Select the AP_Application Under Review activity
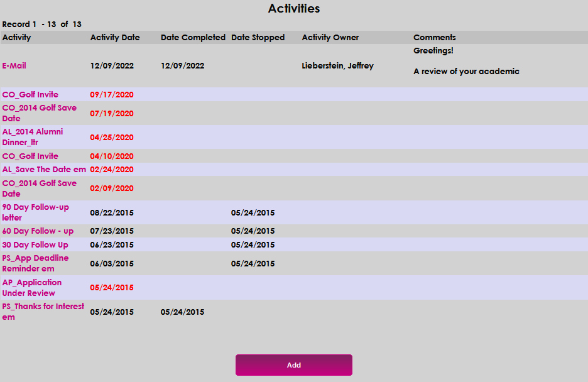 [31, 288]
